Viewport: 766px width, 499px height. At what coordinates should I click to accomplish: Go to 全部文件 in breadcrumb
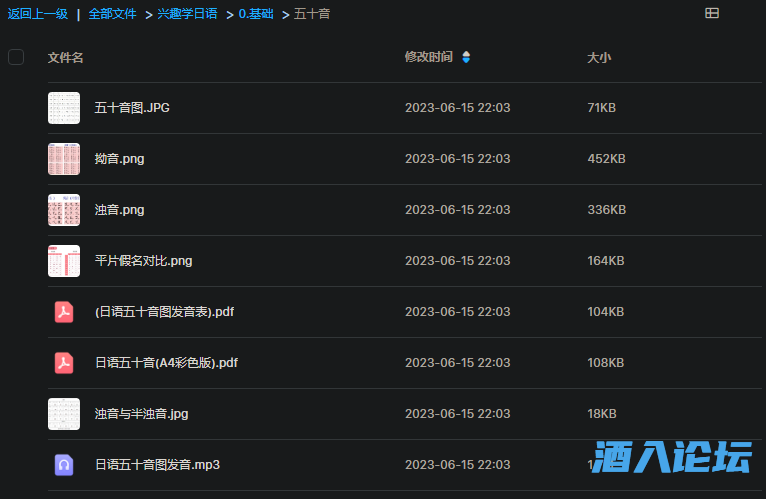click(112, 14)
